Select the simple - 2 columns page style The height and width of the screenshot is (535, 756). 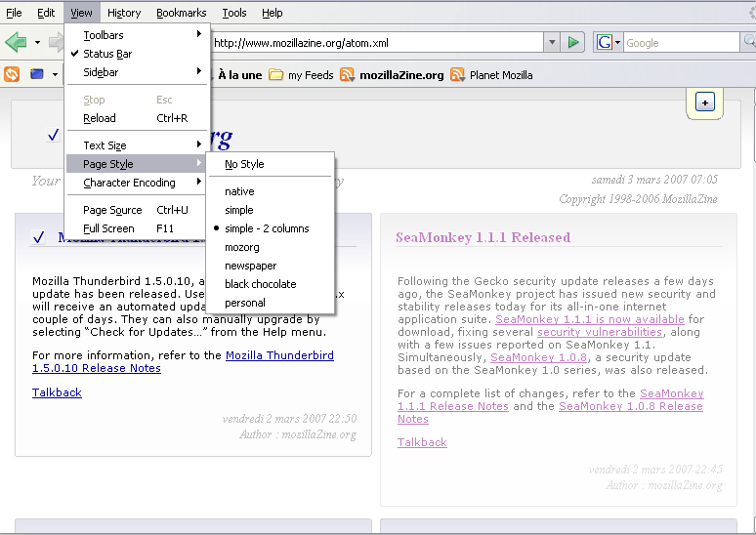pyautogui.click(x=270, y=228)
